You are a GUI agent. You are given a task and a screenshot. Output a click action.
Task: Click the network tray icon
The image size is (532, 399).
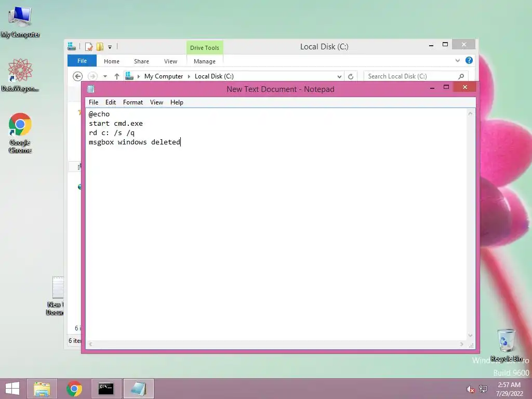pyautogui.click(x=483, y=389)
